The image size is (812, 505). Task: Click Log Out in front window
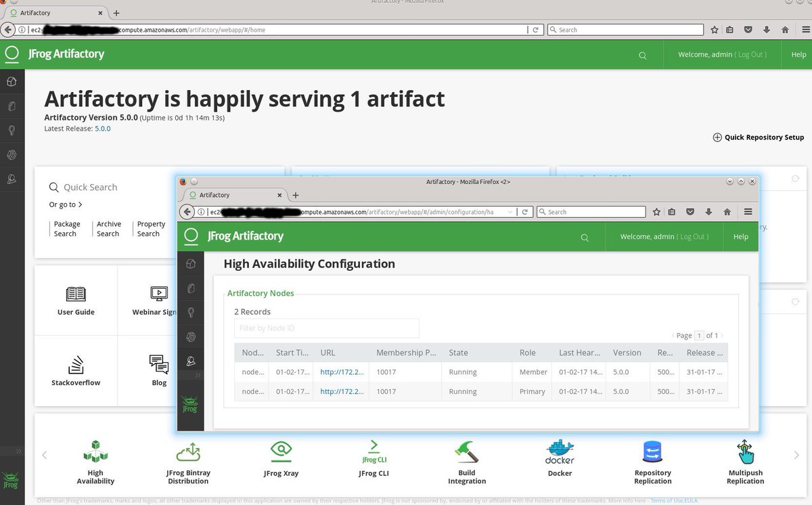[x=693, y=237]
